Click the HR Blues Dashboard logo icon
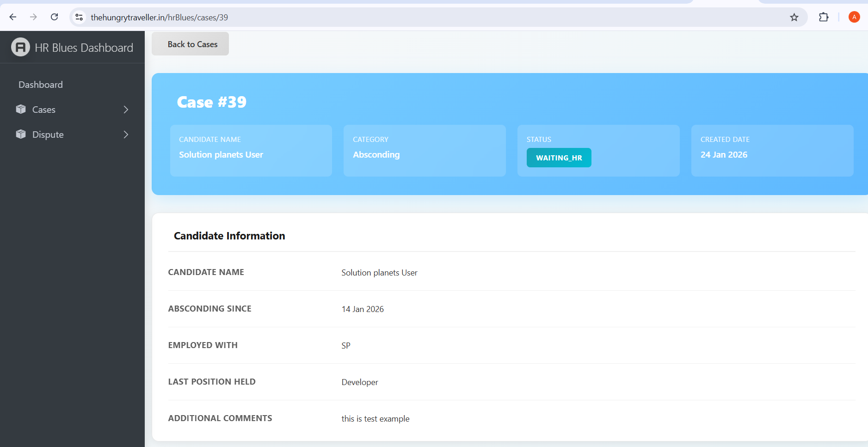Viewport: 868px width, 447px height. [20, 47]
